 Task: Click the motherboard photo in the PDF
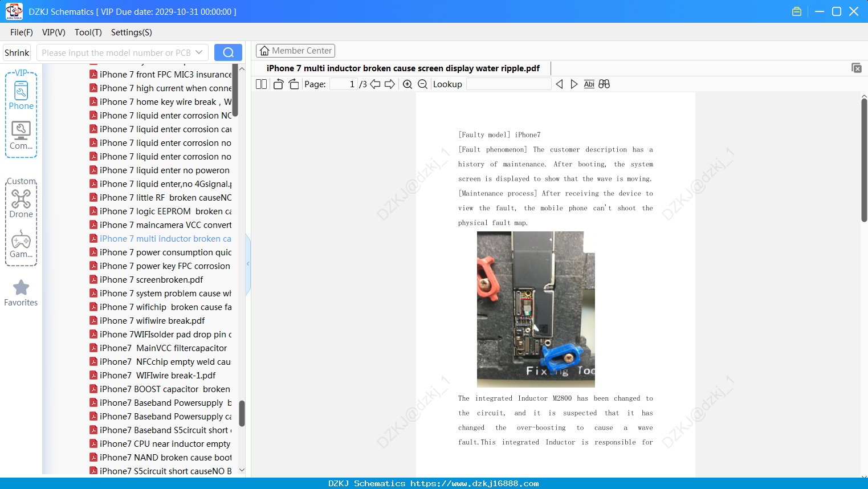(536, 309)
